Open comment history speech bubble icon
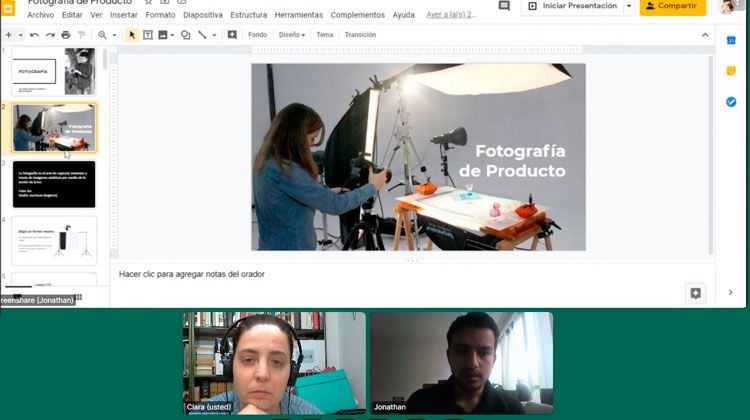Viewport: 750px width, 420px height. point(504,6)
